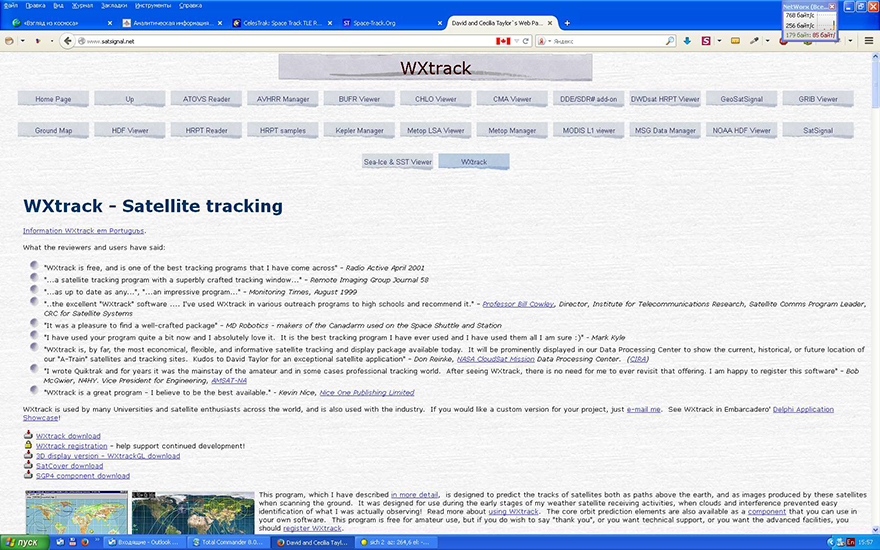
Task: Click the Sea-Ice & SST Viewer button
Action: (397, 162)
